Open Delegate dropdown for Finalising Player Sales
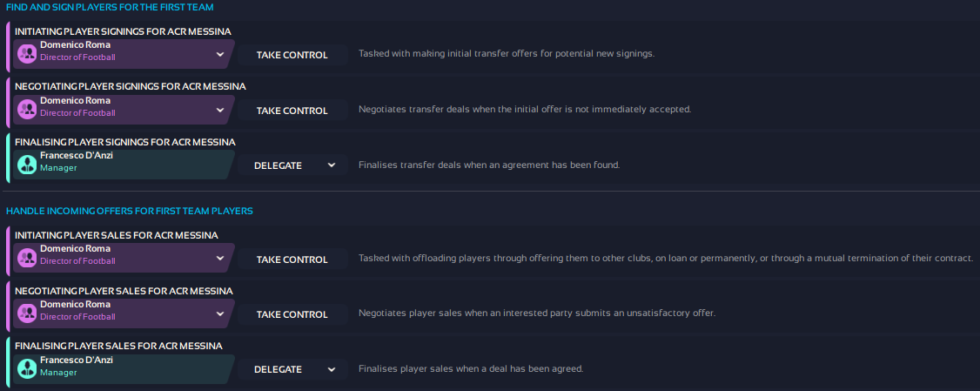Viewport: 980px width, 391px height. tap(293, 369)
